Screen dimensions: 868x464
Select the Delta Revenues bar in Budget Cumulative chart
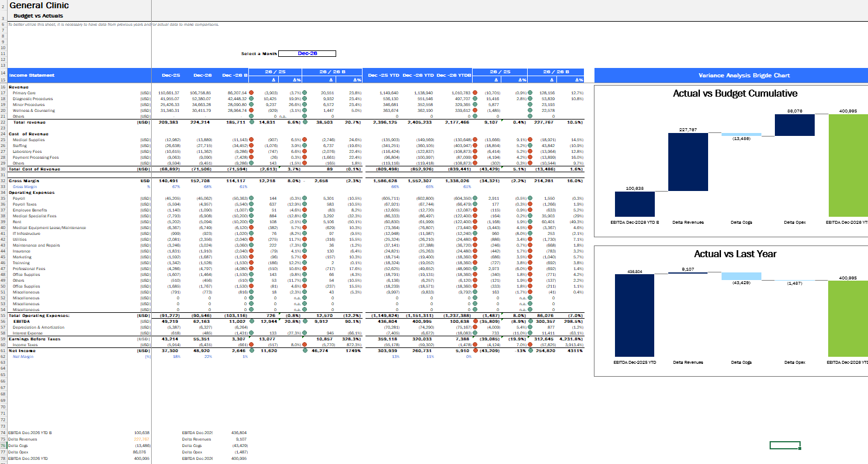685,162
